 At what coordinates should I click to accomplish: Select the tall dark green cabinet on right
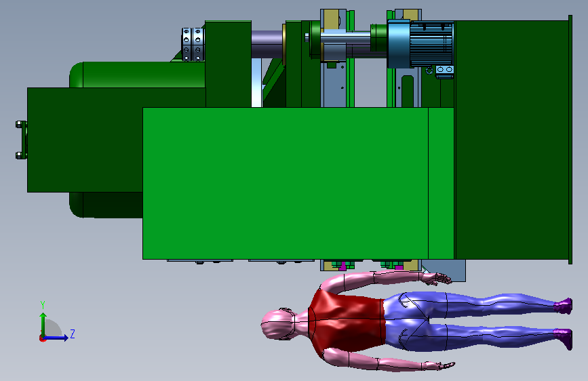pyautogui.click(x=512, y=140)
